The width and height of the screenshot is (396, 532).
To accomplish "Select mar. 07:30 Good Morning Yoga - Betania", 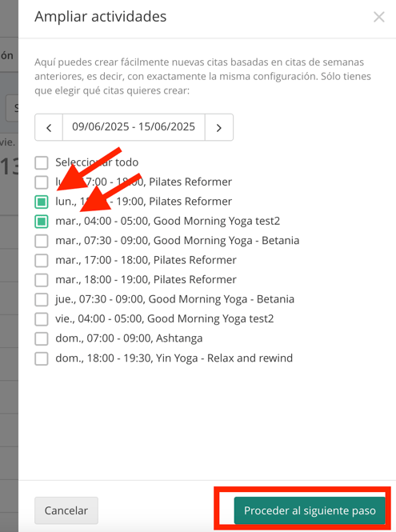I will pos(42,241).
